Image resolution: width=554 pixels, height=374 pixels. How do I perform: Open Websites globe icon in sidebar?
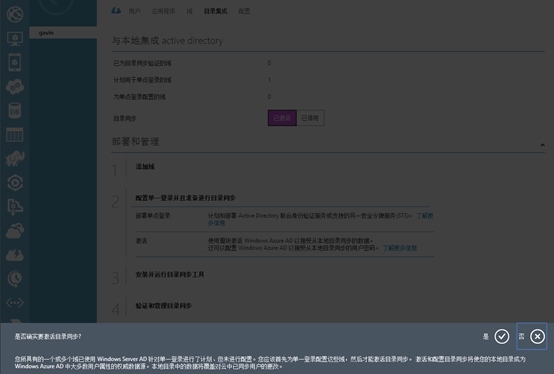point(15,14)
